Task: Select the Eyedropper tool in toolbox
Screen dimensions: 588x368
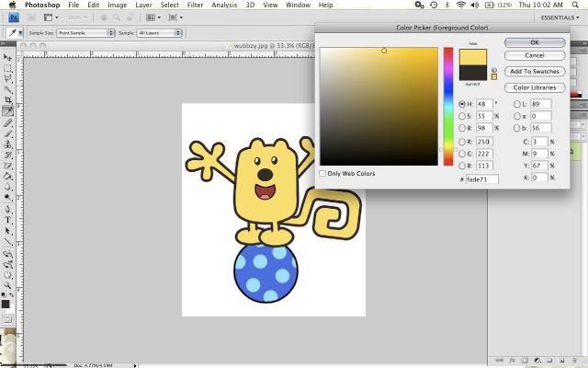Action: 7,110
